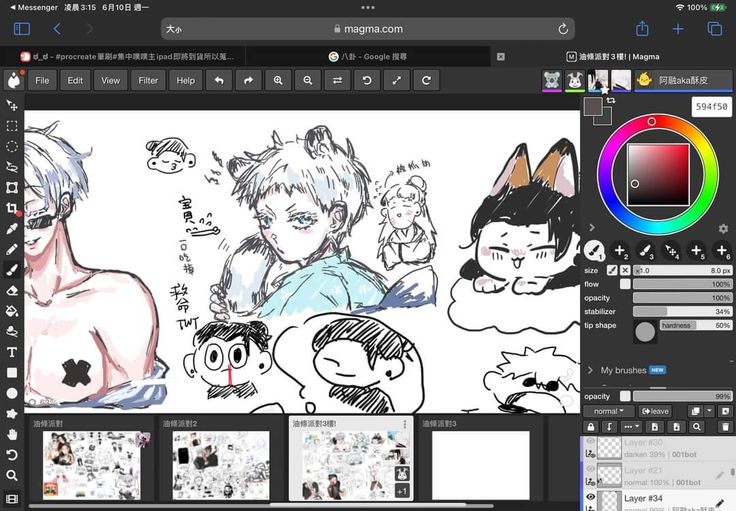Click the Safari share button
This screenshot has height=511, width=736.
(x=642, y=29)
